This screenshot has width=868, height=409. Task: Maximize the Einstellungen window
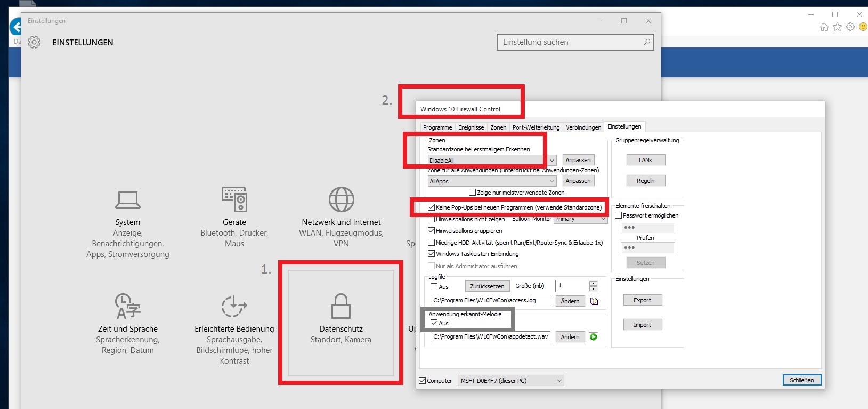(624, 21)
